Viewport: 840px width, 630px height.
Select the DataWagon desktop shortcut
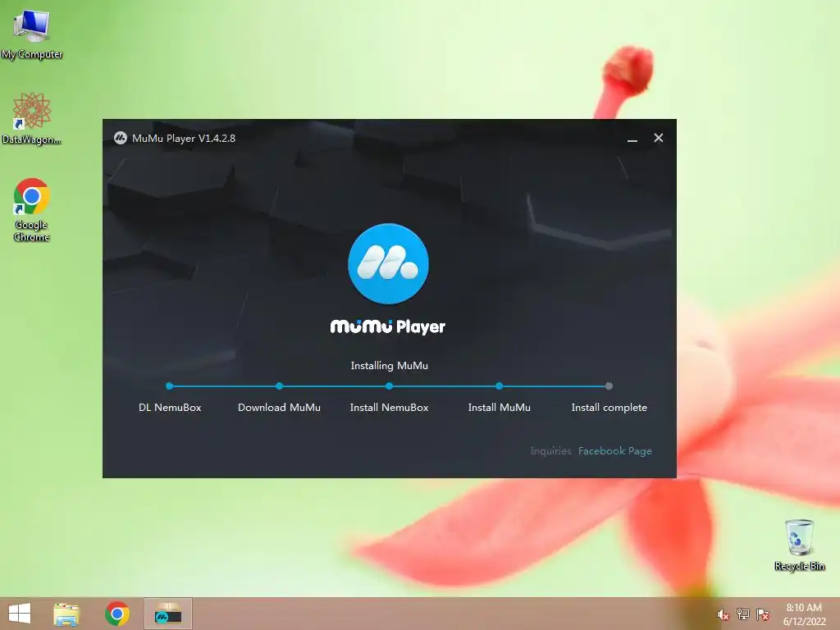pyautogui.click(x=32, y=118)
